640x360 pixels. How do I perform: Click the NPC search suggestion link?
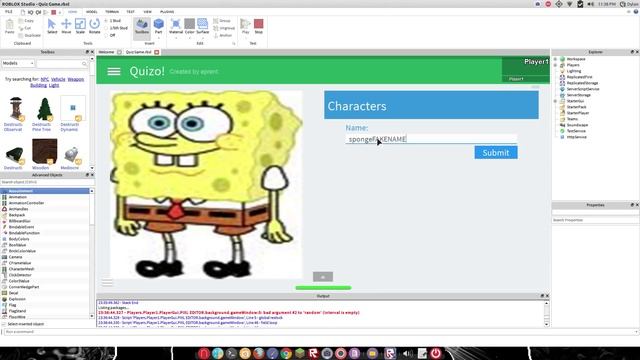click(x=44, y=79)
